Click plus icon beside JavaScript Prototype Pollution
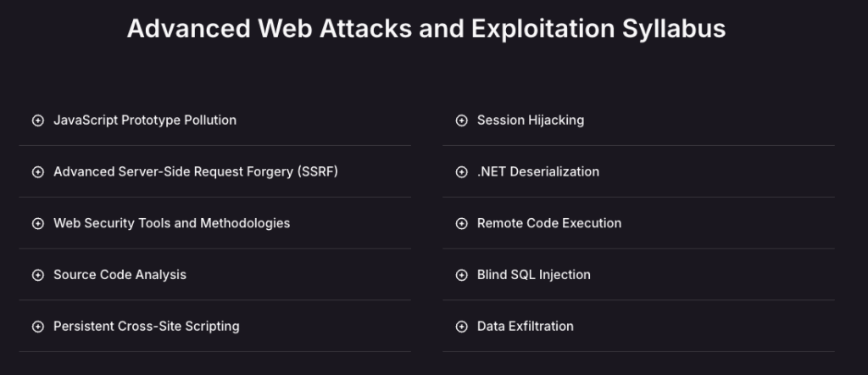 (x=37, y=120)
